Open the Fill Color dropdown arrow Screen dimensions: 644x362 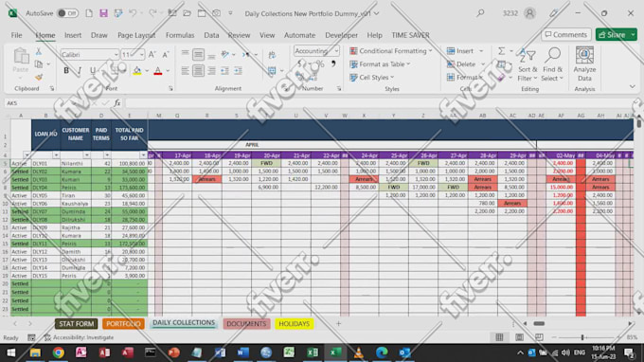[x=147, y=71]
